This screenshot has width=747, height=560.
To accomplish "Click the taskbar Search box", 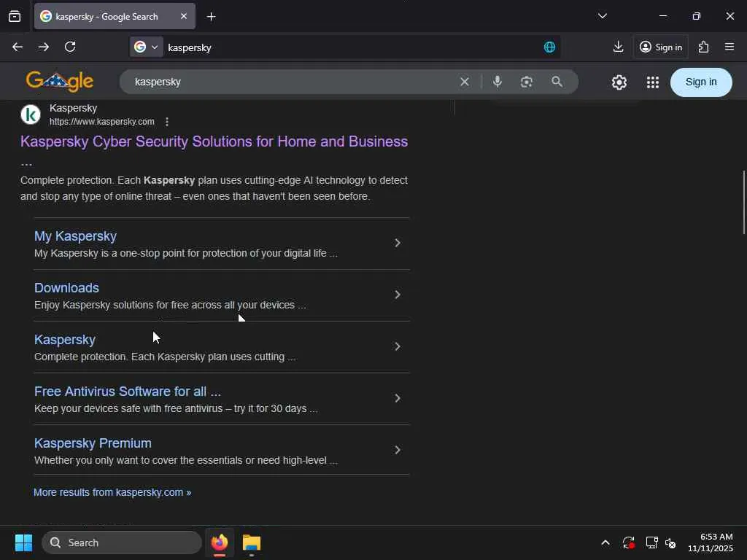I will pyautogui.click(x=122, y=542).
